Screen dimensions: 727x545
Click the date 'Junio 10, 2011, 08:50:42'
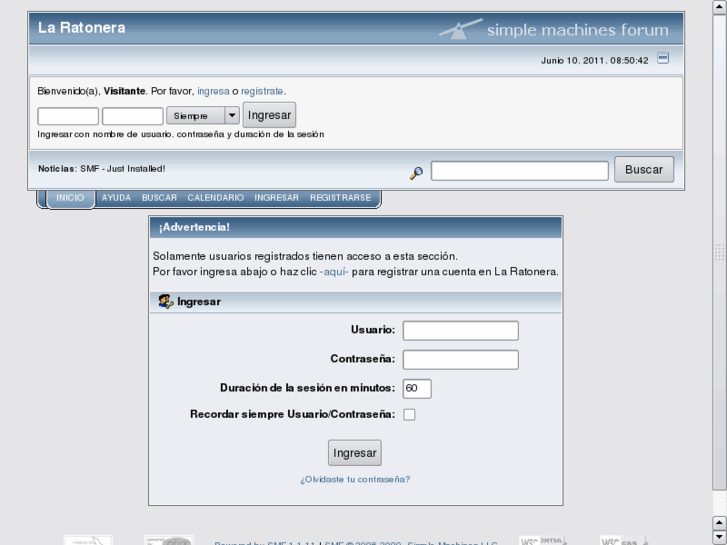pyautogui.click(x=594, y=61)
